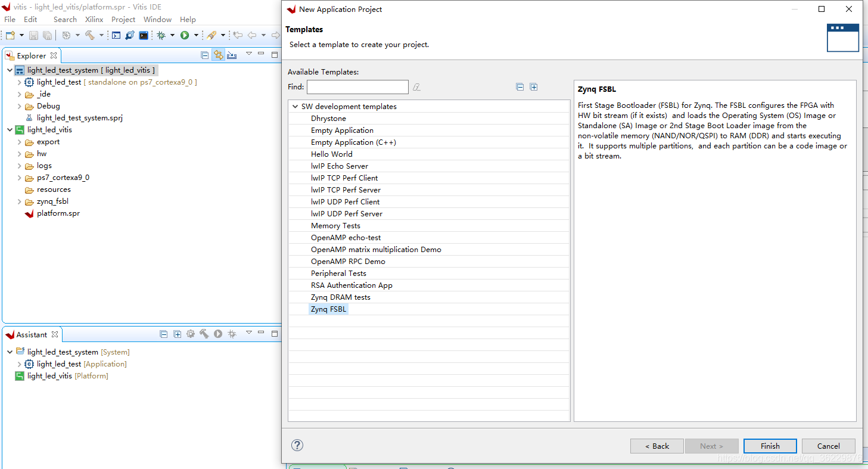Expand all in the Assistant panel
Image resolution: width=868 pixels, height=469 pixels.
pyautogui.click(x=177, y=334)
